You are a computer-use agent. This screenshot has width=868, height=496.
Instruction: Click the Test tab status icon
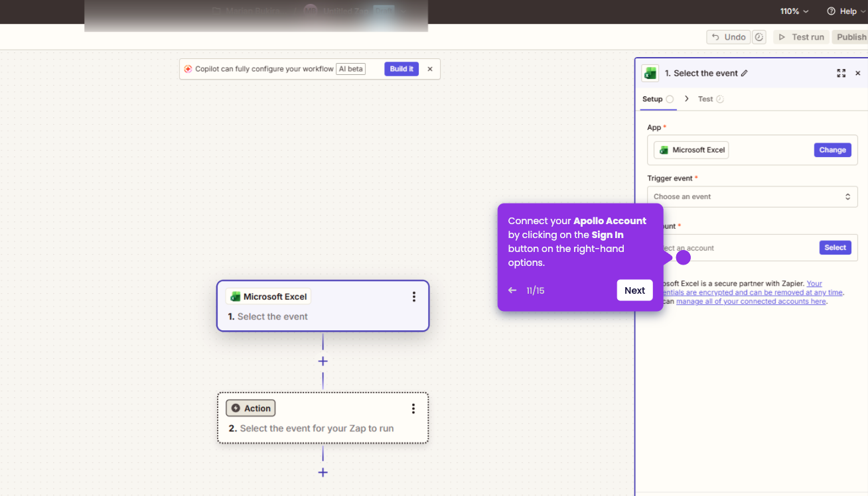(720, 99)
